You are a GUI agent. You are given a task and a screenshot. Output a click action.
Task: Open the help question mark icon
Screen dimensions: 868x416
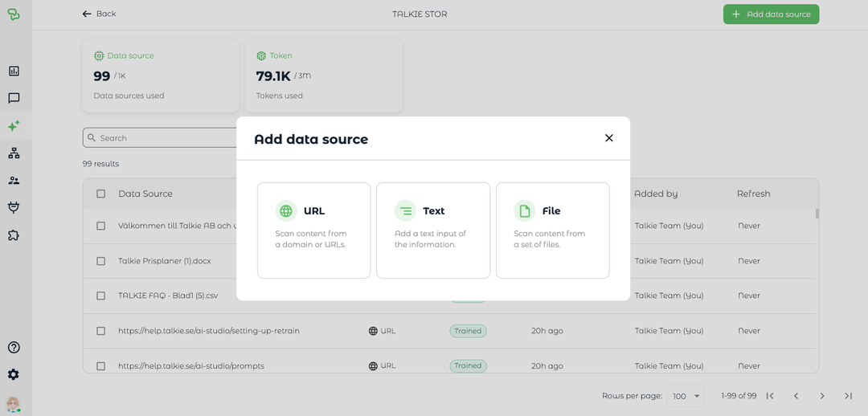pyautogui.click(x=14, y=348)
